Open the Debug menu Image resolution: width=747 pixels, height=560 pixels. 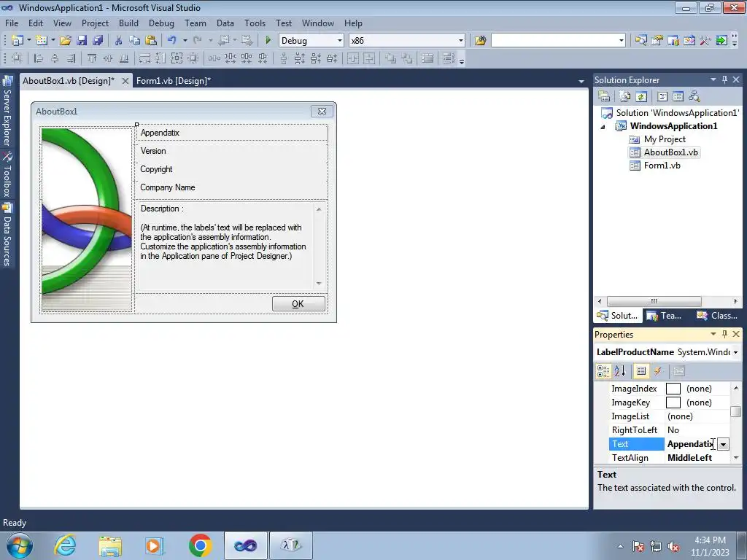[161, 23]
